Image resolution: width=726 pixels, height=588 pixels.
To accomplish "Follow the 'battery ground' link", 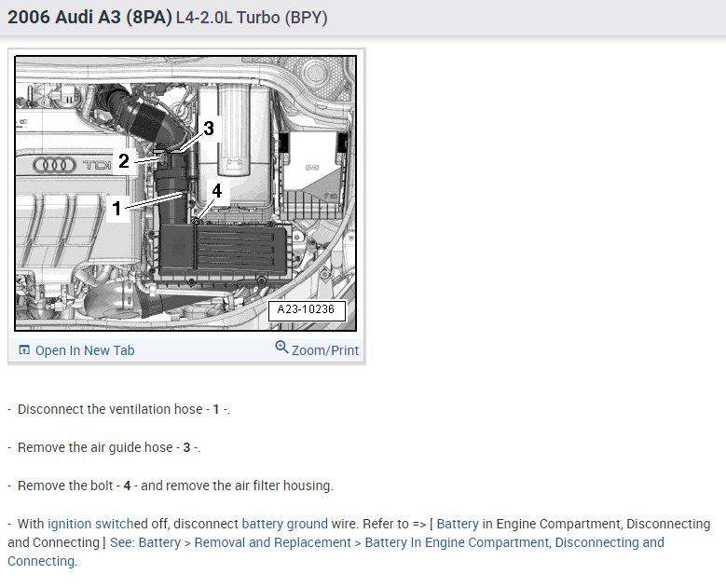I will [x=285, y=524].
